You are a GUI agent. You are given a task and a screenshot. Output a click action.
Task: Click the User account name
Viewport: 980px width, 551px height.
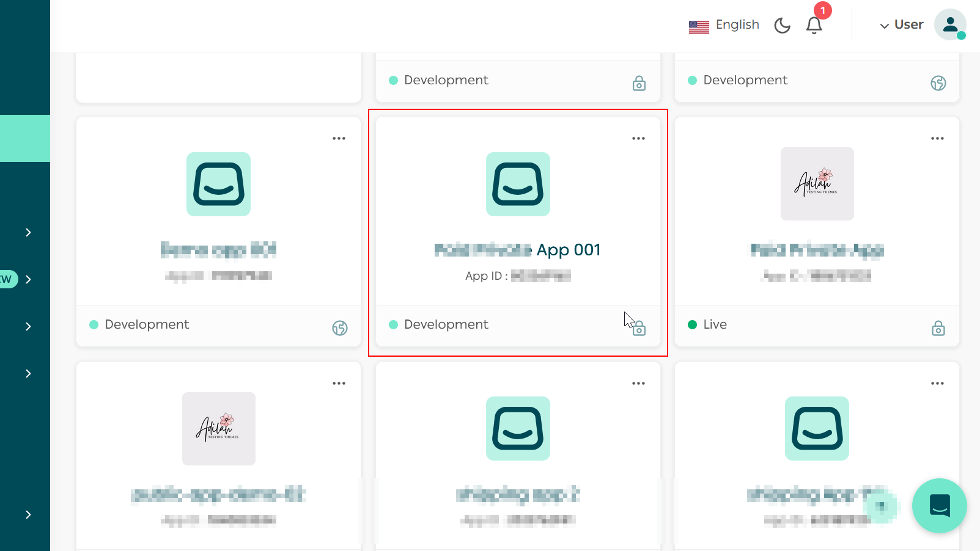(908, 24)
